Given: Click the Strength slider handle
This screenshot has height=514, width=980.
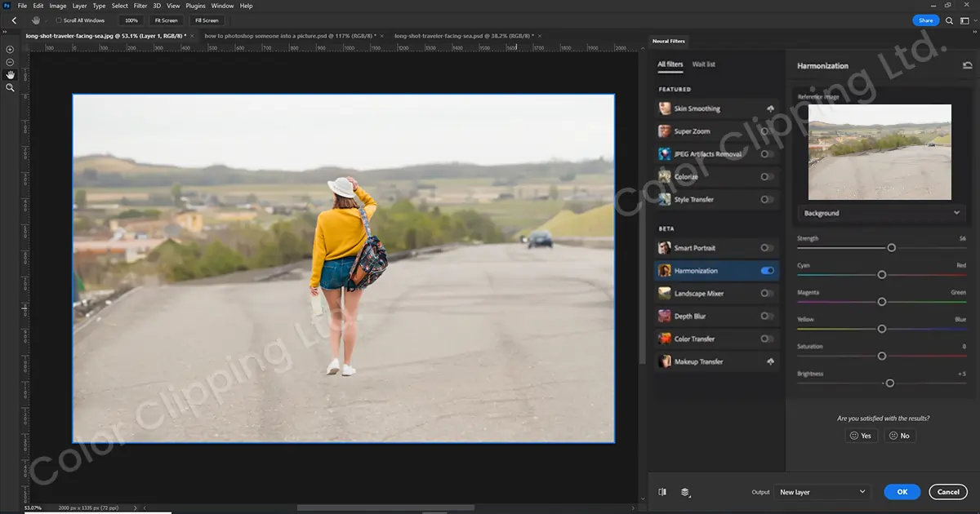Looking at the screenshot, I should (891, 247).
